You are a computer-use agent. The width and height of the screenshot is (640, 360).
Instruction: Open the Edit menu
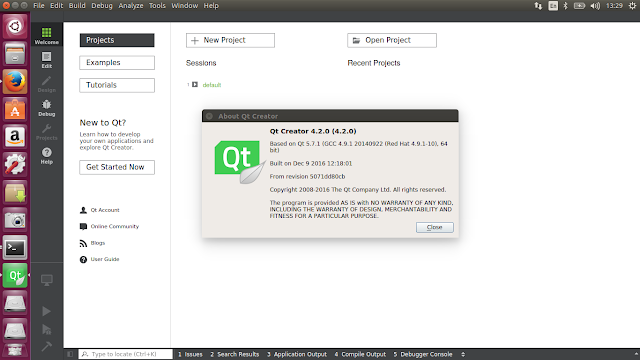pyautogui.click(x=56, y=6)
